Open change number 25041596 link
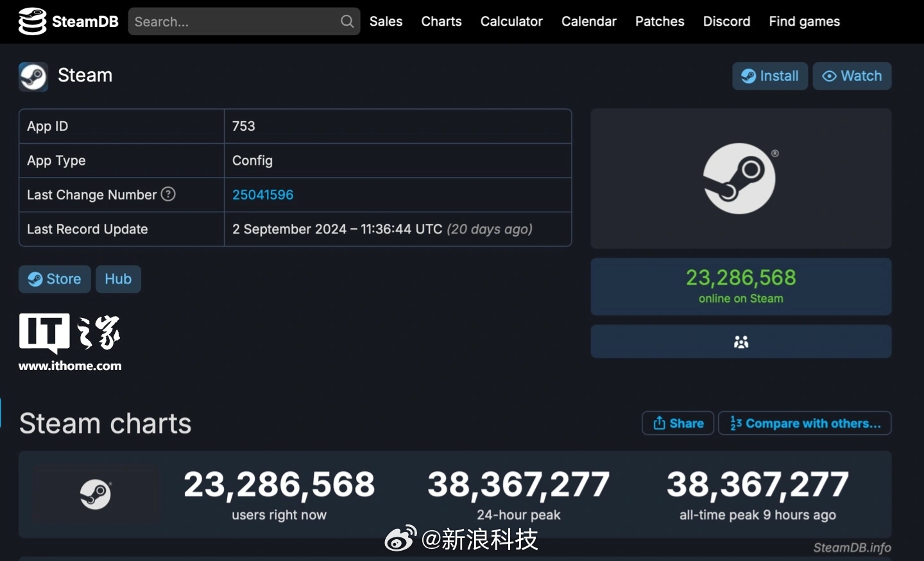The height and width of the screenshot is (561, 924). [x=263, y=195]
